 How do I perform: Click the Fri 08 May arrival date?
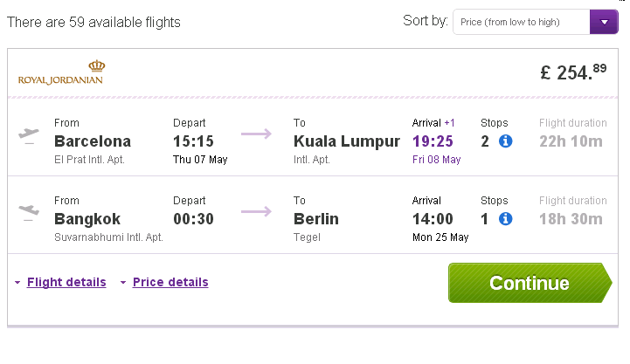[436, 160]
